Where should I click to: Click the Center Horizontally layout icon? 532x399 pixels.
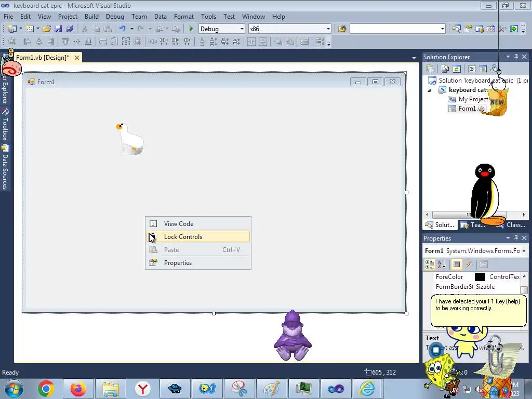pyautogui.click(x=251, y=42)
